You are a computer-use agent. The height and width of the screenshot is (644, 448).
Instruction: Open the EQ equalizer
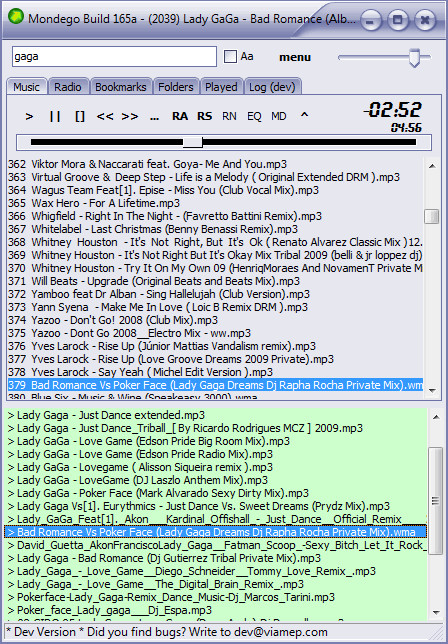(x=254, y=117)
